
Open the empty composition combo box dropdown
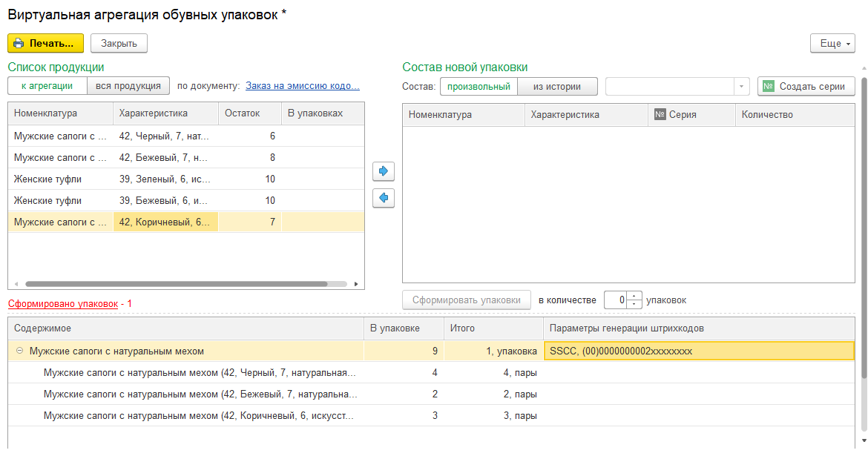[741, 86]
